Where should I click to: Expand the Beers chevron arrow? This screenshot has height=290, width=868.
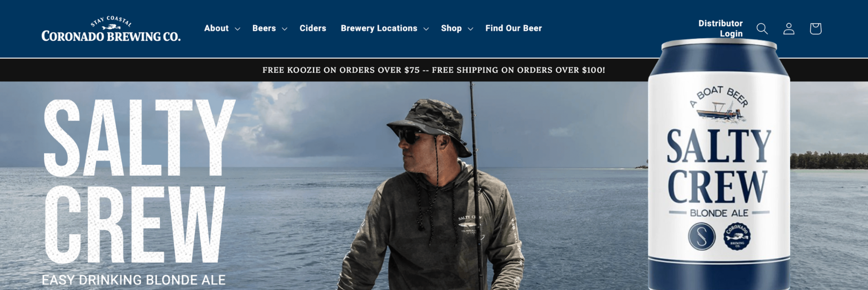click(284, 29)
